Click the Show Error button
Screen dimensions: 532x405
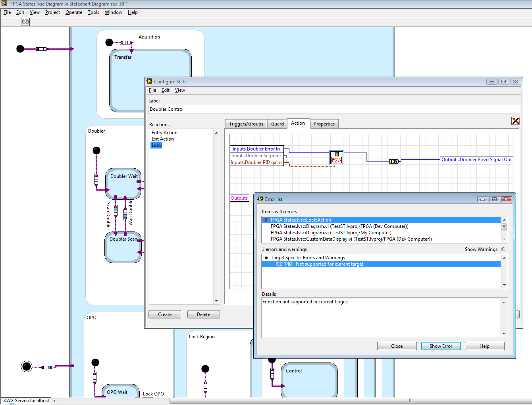(441, 346)
